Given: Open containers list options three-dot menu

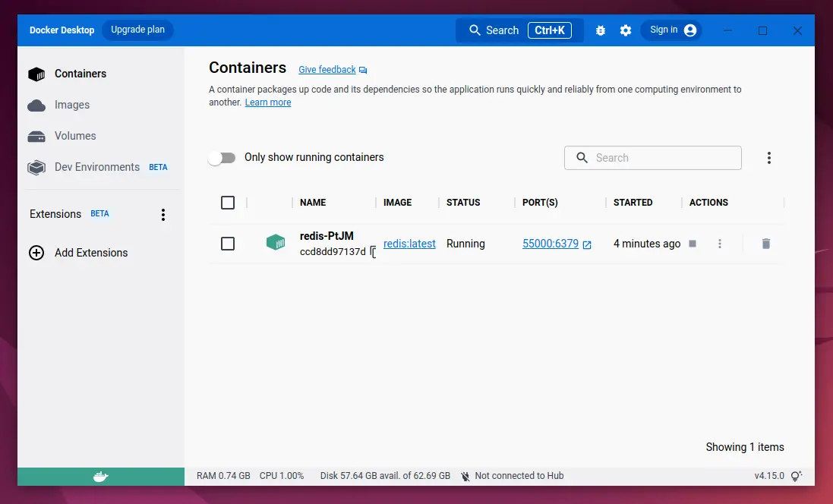Looking at the screenshot, I should [768, 158].
